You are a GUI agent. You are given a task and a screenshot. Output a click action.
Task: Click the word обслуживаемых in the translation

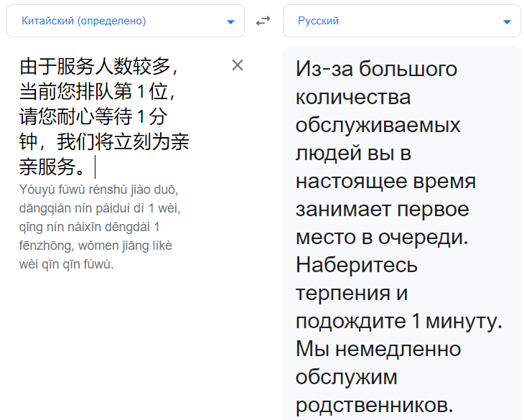click(378, 125)
